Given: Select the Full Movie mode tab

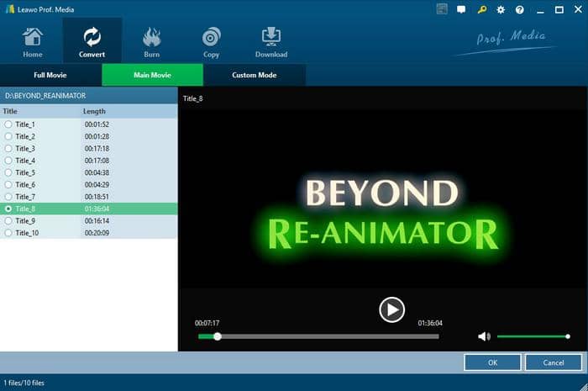Looking at the screenshot, I should [50, 75].
